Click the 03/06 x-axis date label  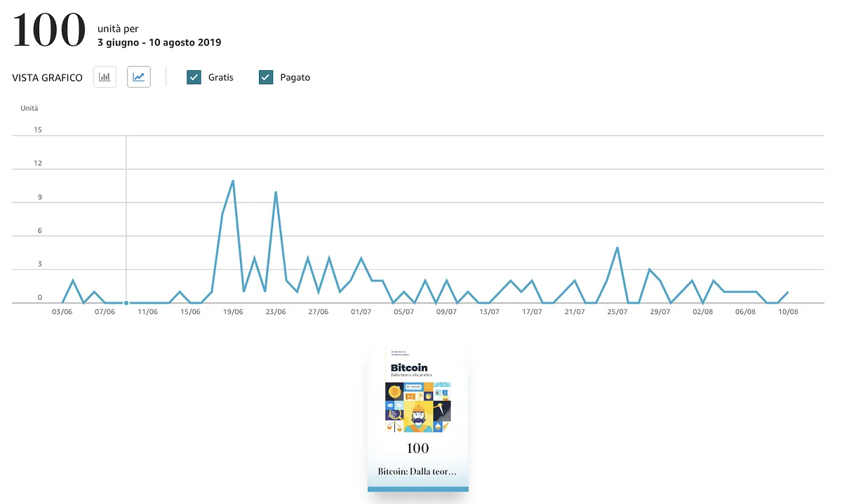(x=62, y=311)
